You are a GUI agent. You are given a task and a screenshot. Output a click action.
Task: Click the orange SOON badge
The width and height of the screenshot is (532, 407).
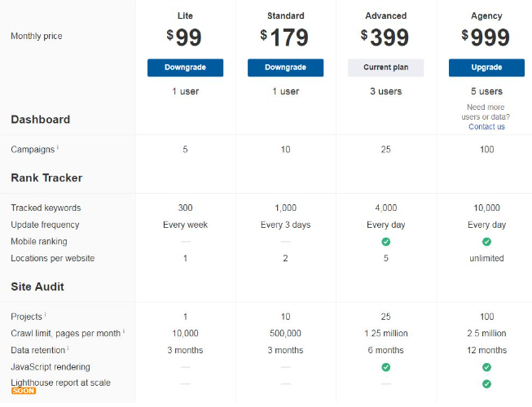pos(24,392)
